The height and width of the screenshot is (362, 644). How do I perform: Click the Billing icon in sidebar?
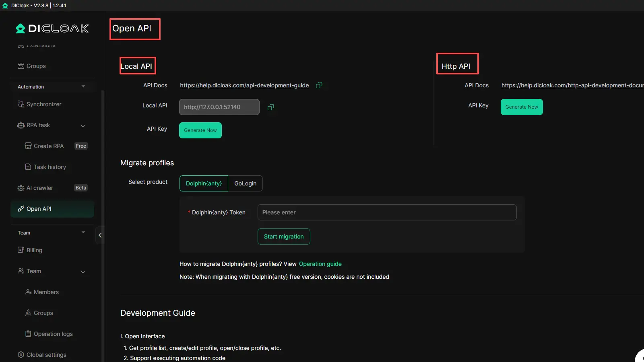point(21,250)
